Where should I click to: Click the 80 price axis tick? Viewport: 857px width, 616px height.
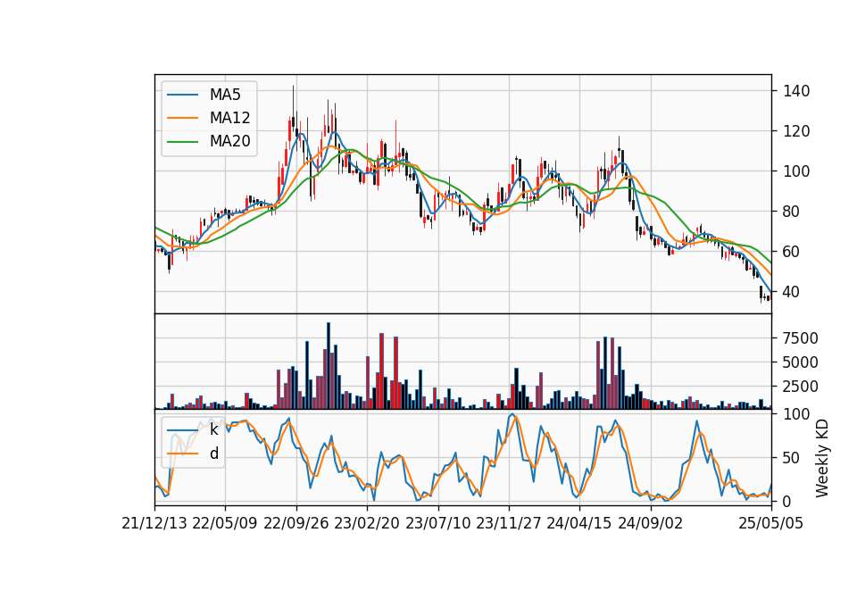pos(792,212)
